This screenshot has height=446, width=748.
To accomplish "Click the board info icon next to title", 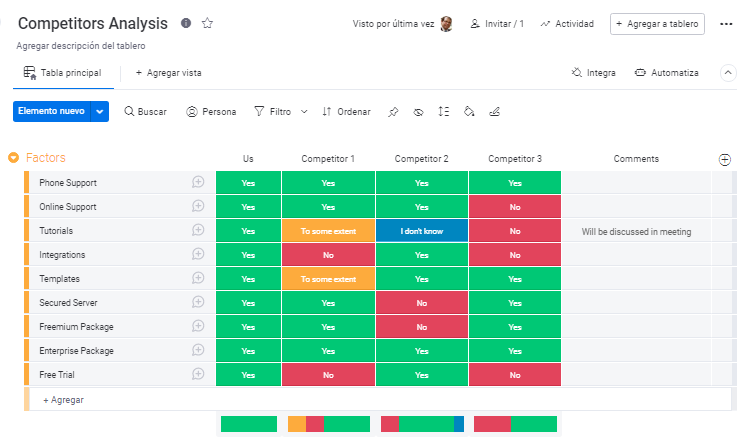I will [x=186, y=23].
